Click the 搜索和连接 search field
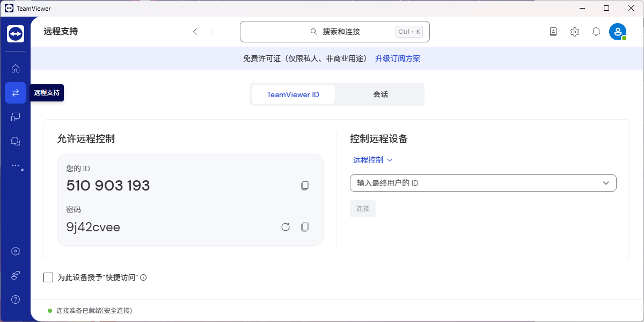This screenshot has height=322, width=644. click(x=335, y=32)
